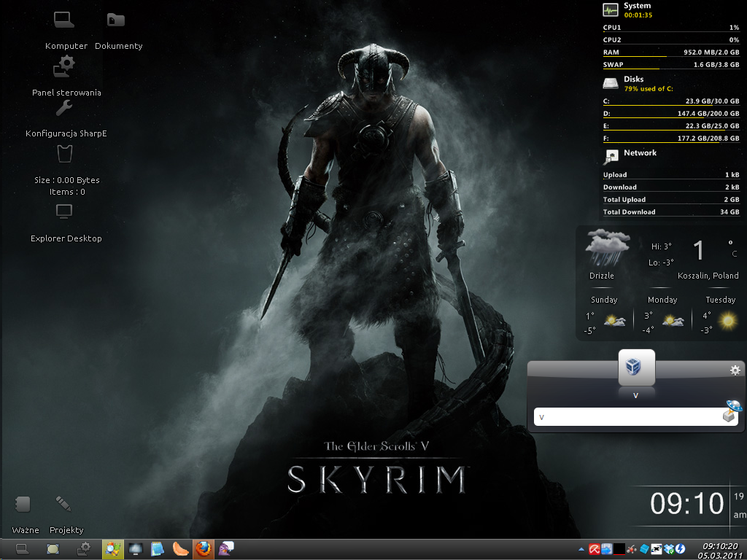Click the Tuesday sun forecast icon
The image size is (747, 560).
tap(728, 321)
